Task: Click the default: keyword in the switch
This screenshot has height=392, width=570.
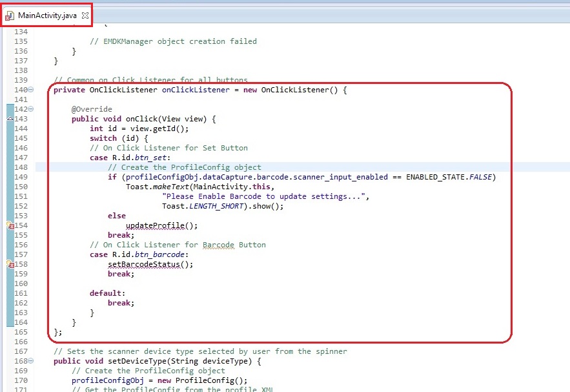Action: [x=105, y=293]
